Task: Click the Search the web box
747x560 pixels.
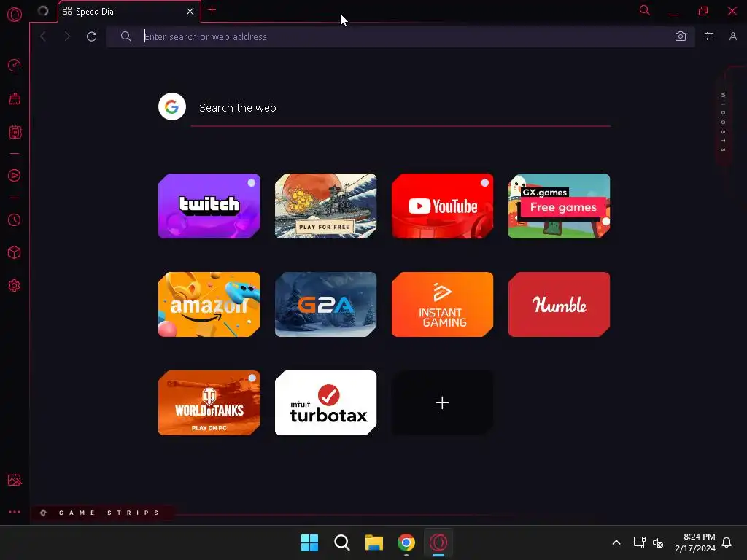Action: coord(400,108)
